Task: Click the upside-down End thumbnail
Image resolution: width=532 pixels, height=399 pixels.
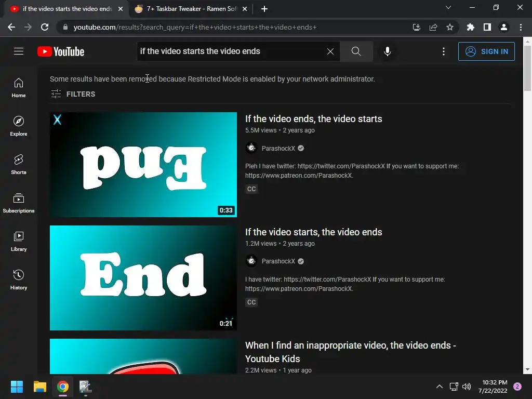Action: pyautogui.click(x=143, y=165)
